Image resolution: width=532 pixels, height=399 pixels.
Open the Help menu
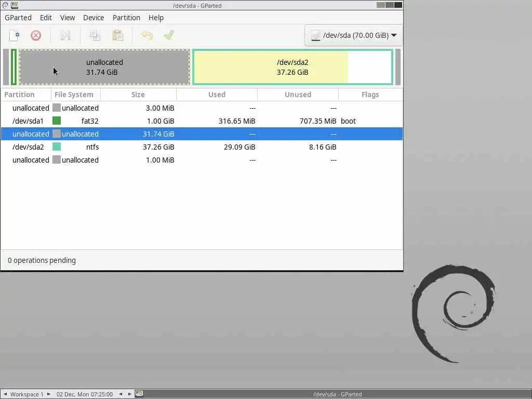(x=156, y=18)
